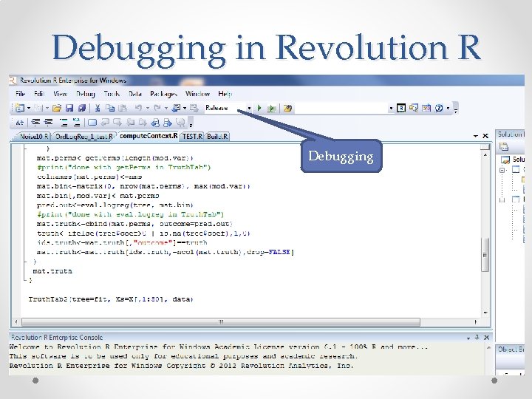Open the File menu
This screenshot has width=532, height=399.
(21, 94)
